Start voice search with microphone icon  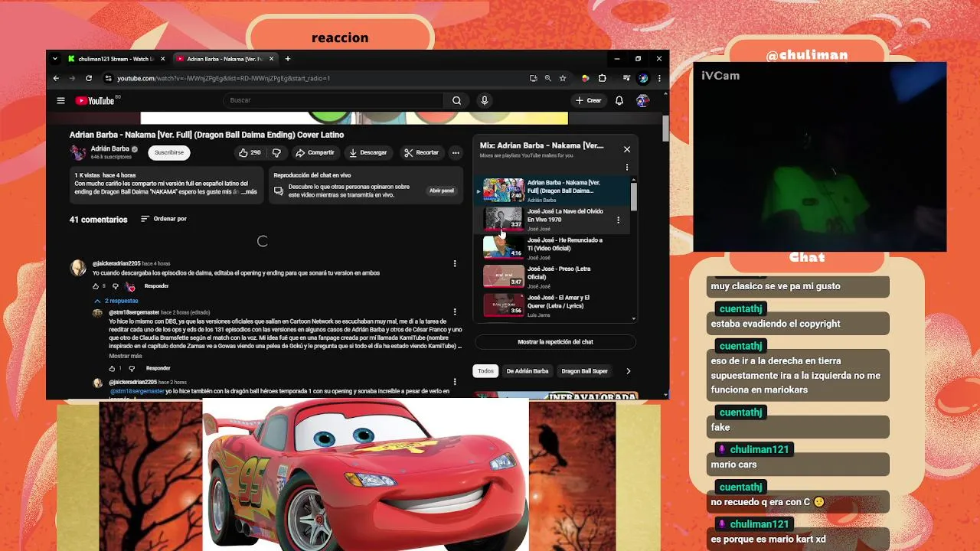484,100
